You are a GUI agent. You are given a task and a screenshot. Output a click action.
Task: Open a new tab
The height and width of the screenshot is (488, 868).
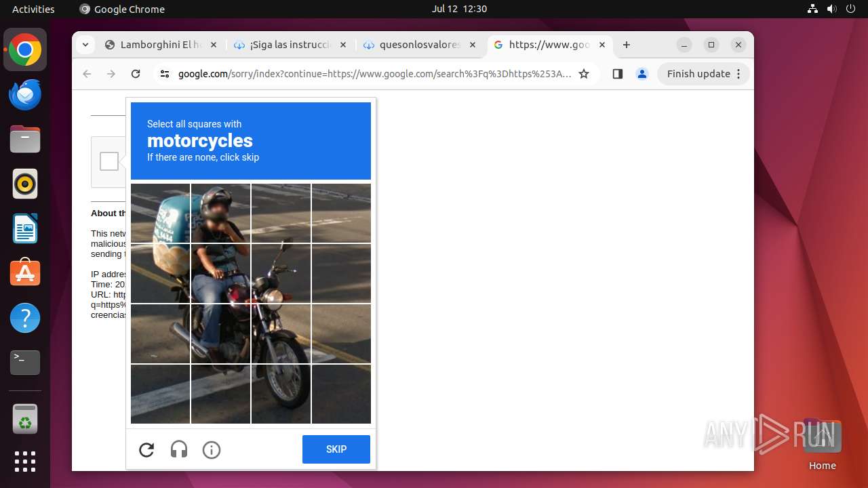[x=627, y=45]
